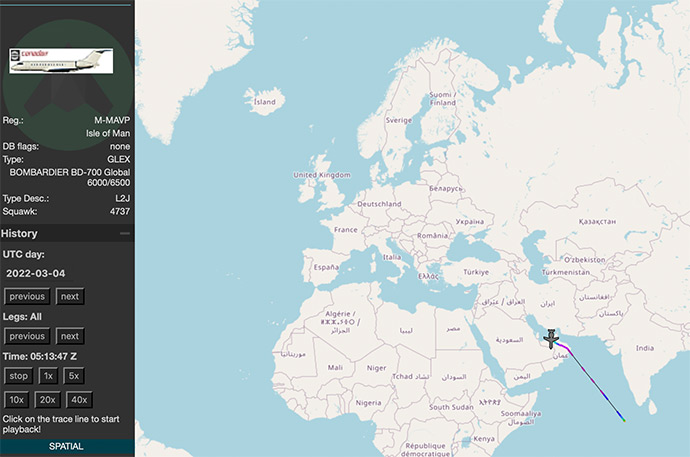Stop the trace playback
690x457 pixels.
point(18,376)
